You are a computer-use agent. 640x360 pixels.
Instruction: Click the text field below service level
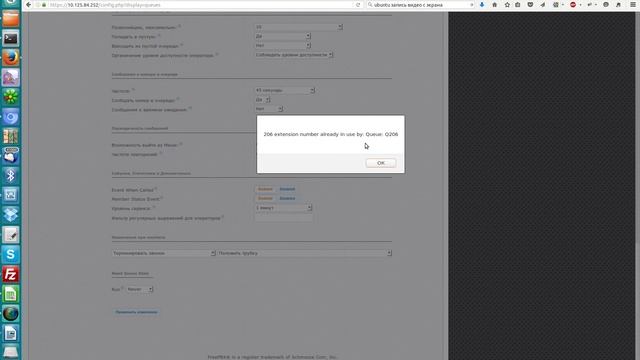(284, 218)
